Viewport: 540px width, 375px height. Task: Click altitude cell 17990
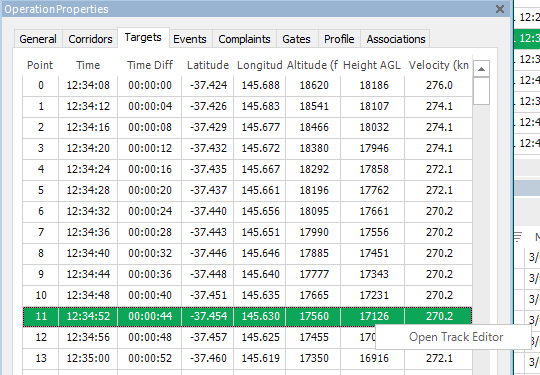[313, 232]
